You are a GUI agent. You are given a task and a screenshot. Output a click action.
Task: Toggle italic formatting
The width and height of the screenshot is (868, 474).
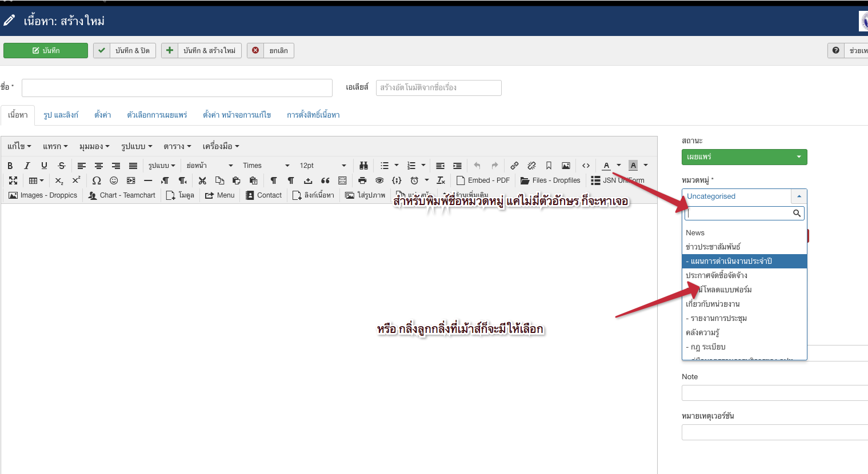(27, 166)
